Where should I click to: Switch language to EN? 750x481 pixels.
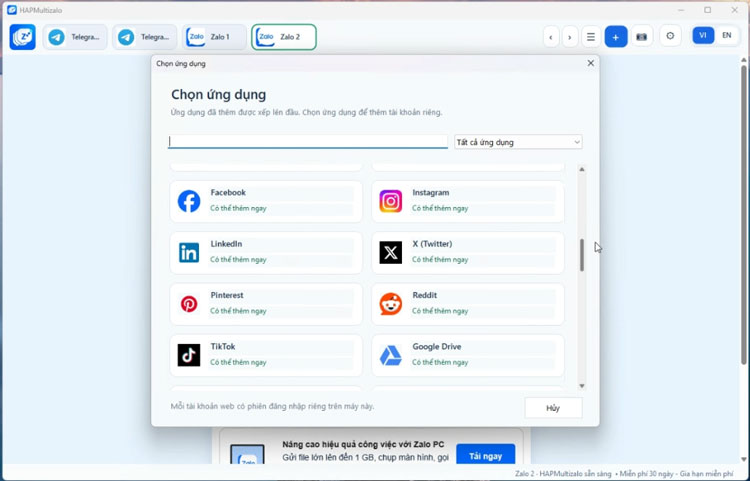tap(727, 35)
